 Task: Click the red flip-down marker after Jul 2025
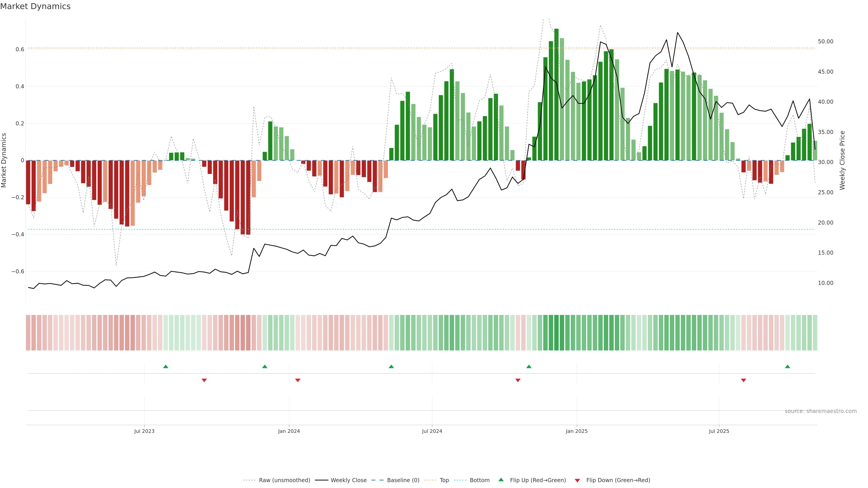pyautogui.click(x=743, y=380)
